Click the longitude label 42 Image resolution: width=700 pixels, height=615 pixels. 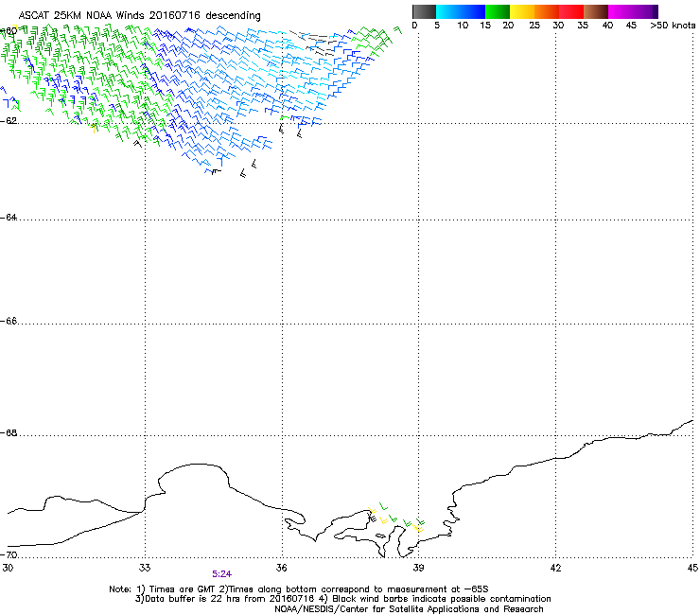click(x=555, y=568)
